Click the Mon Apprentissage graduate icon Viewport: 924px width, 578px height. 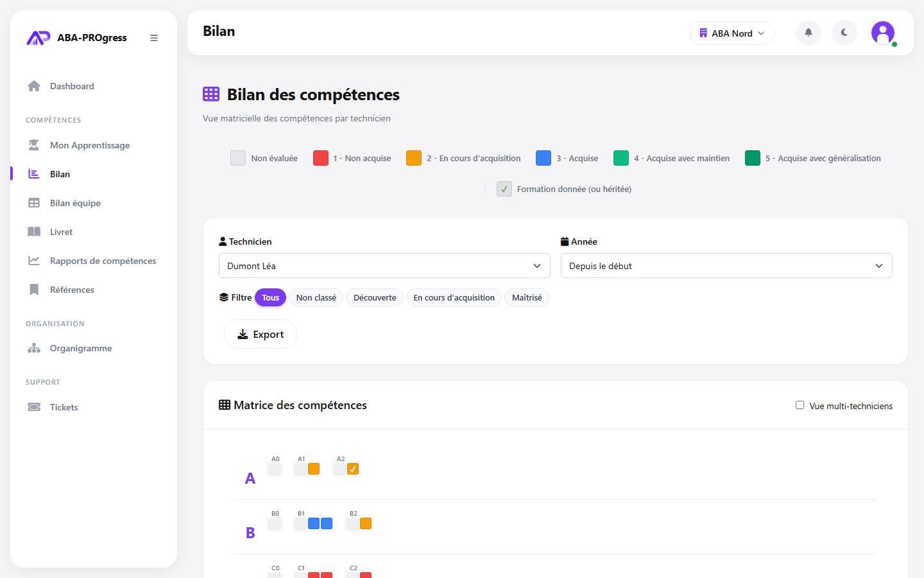(34, 145)
